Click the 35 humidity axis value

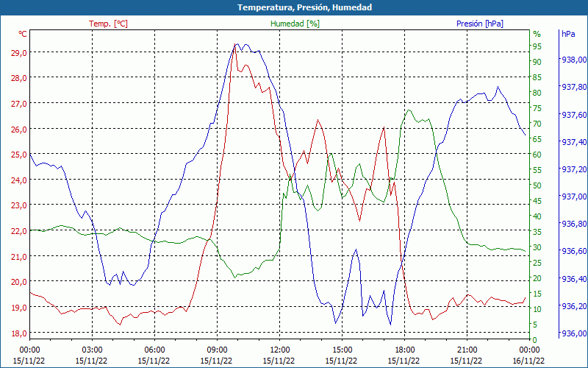click(x=537, y=232)
